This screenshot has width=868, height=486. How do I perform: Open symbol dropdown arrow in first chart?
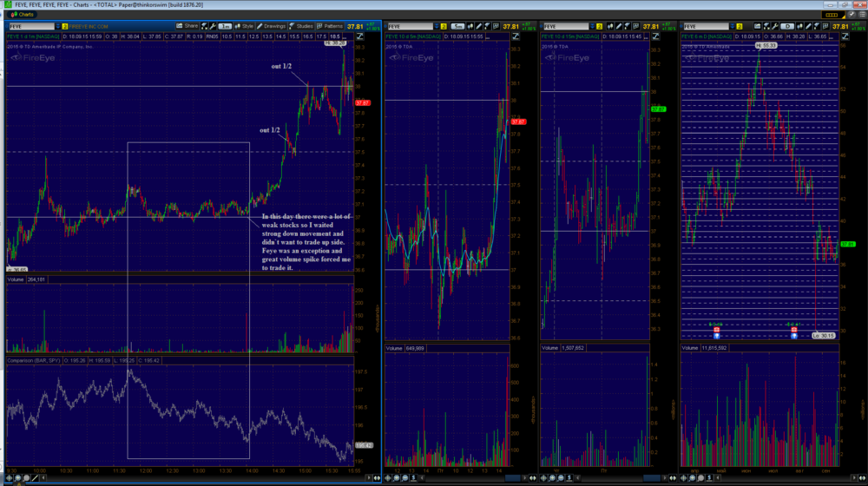point(57,27)
